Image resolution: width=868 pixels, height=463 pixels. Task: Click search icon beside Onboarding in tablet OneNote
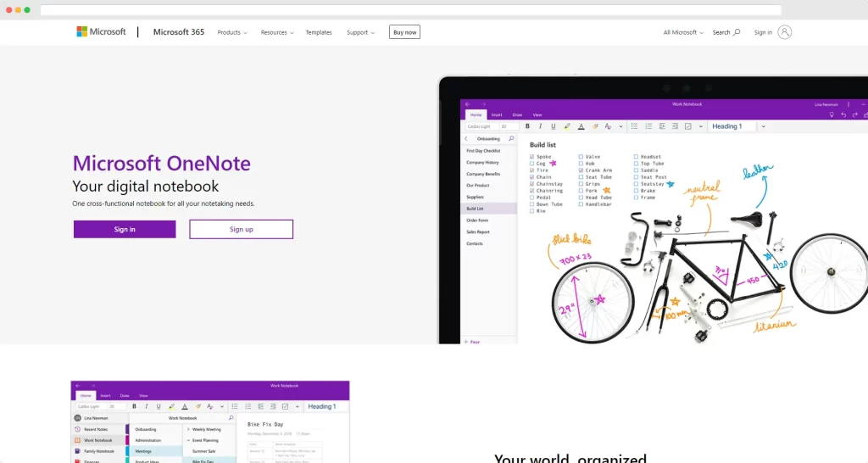point(511,138)
